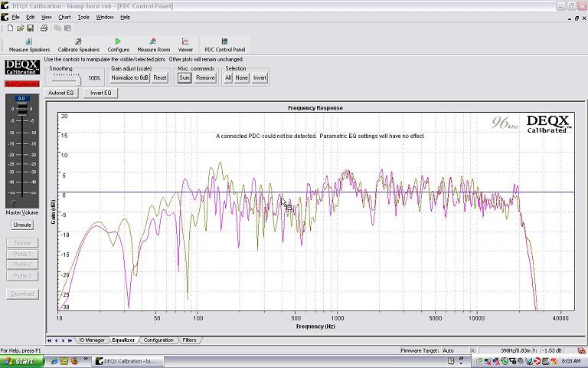Go to previous tab arrow icon
Image resolution: width=588 pixels, height=368 pixels.
click(56, 340)
